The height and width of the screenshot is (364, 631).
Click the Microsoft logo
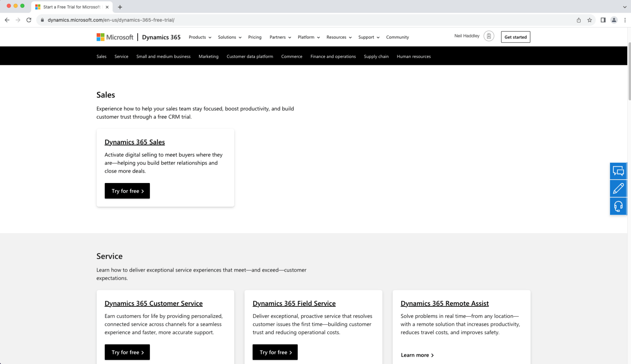tap(115, 37)
